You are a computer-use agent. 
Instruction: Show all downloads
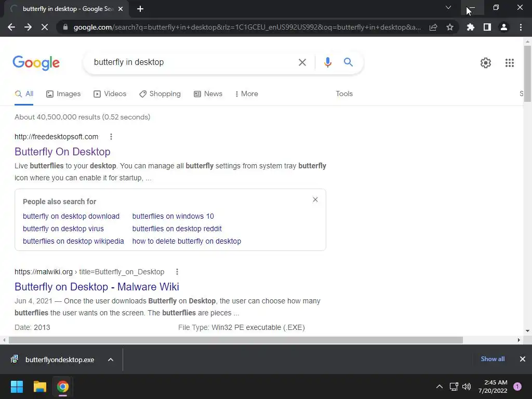493,359
